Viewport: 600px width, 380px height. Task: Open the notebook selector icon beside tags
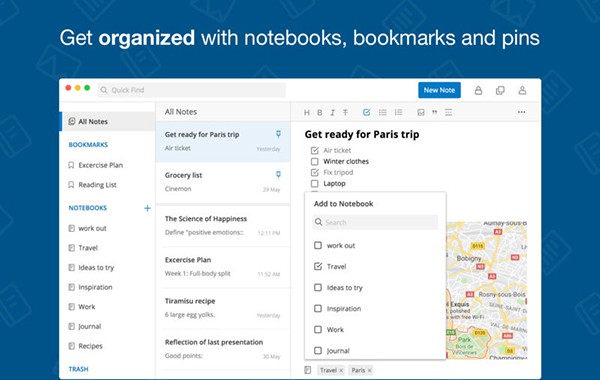308,370
